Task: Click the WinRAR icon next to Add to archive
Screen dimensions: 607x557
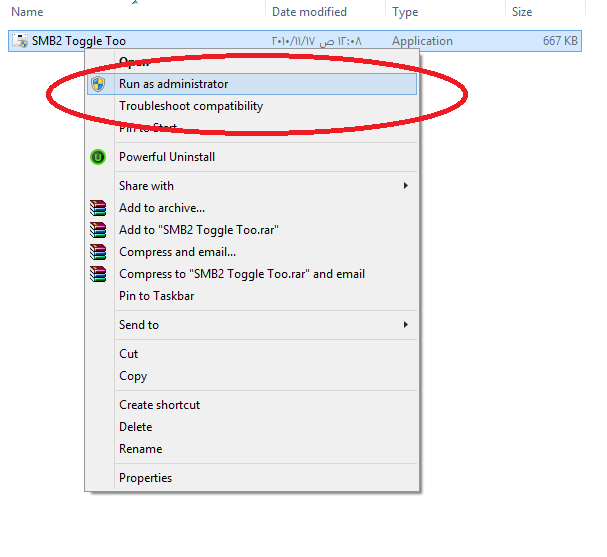Action: pyautogui.click(x=97, y=208)
